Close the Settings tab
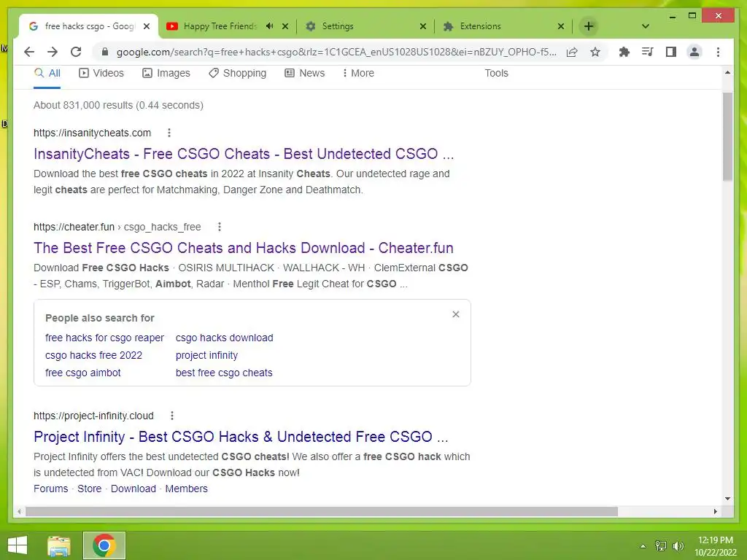 click(422, 26)
